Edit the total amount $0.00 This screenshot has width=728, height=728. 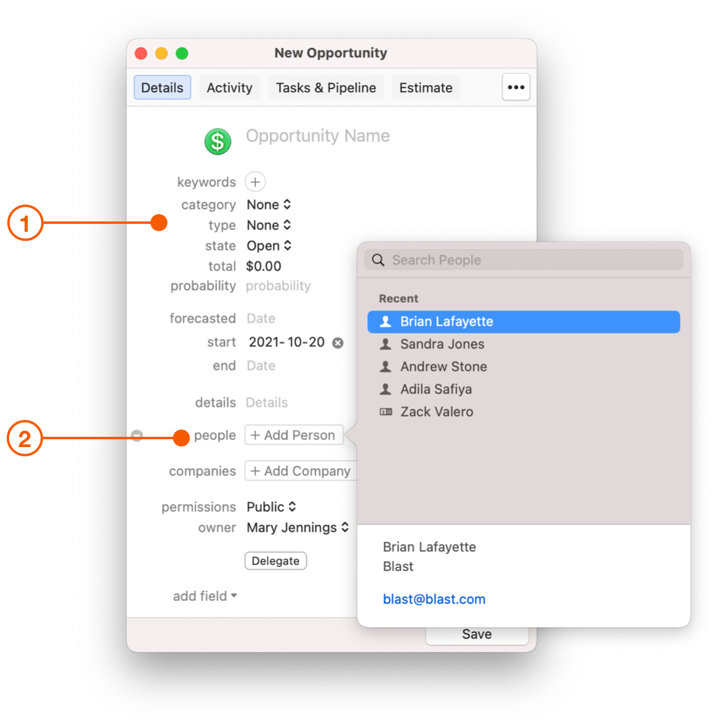click(x=264, y=266)
